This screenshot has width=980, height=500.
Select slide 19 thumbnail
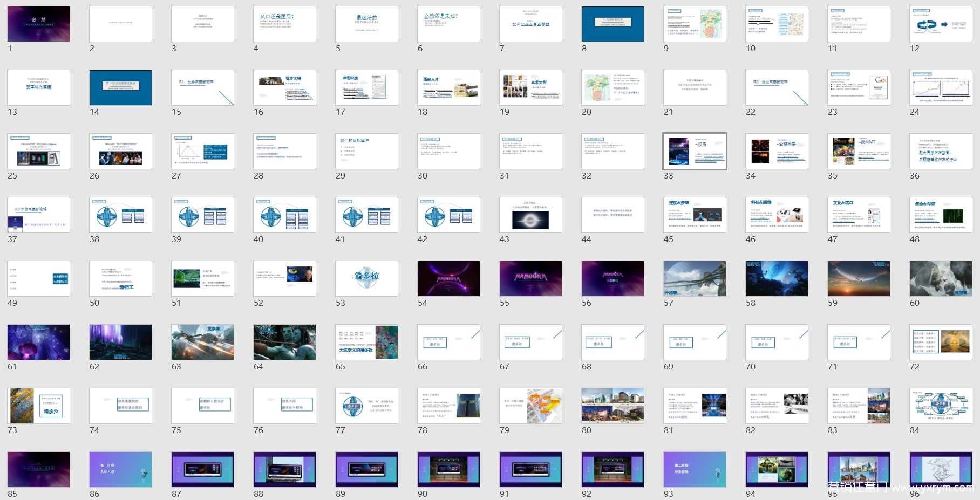(530, 87)
